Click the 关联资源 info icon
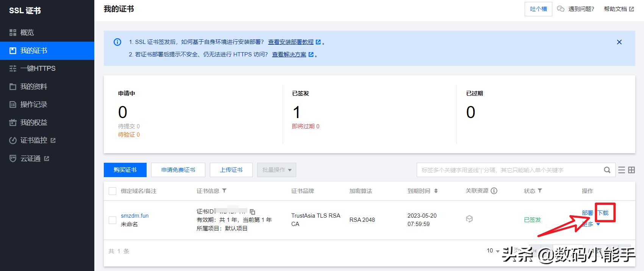This screenshot has width=644, height=271. click(494, 191)
